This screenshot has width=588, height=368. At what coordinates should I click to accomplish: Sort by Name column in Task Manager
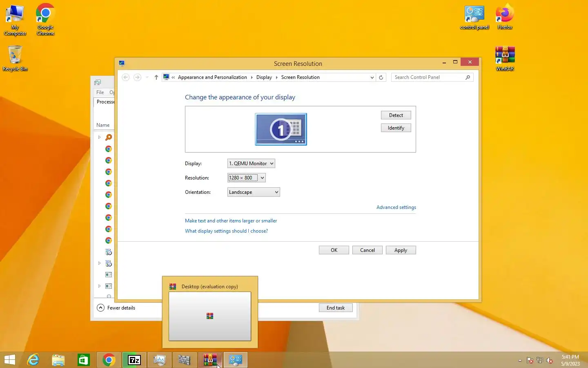103,125
